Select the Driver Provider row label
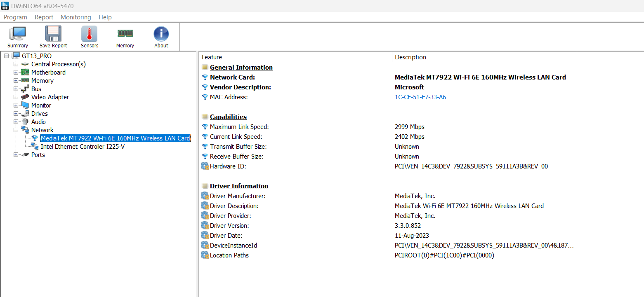644x297 pixels. click(x=230, y=216)
